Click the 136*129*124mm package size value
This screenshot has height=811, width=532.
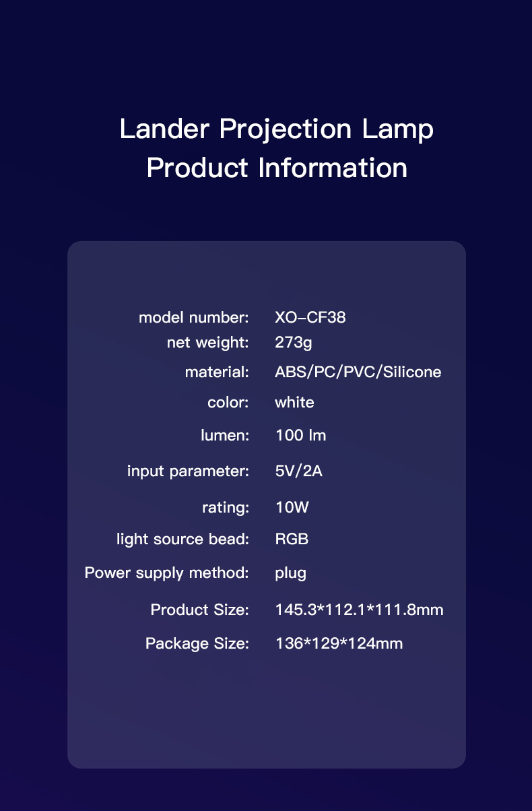pyautogui.click(x=339, y=644)
